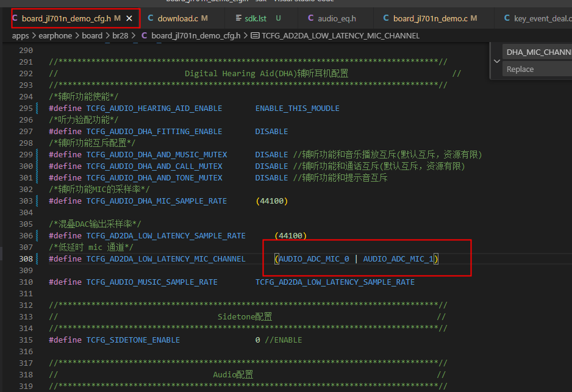Image resolution: width=572 pixels, height=392 pixels.
Task: Click the C icon on key_event_deal tab
Action: [x=507, y=18]
